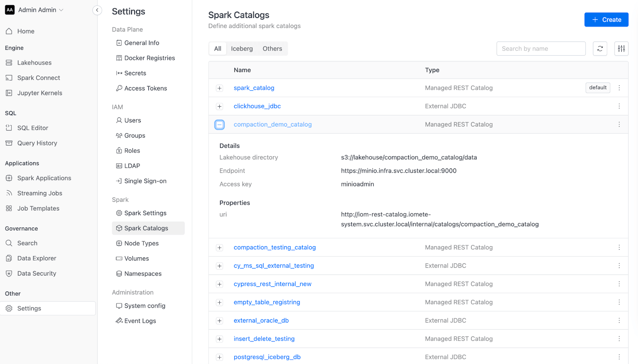638x364 pixels.
Task: Open more options for spark_catalog row
Action: [x=619, y=88]
